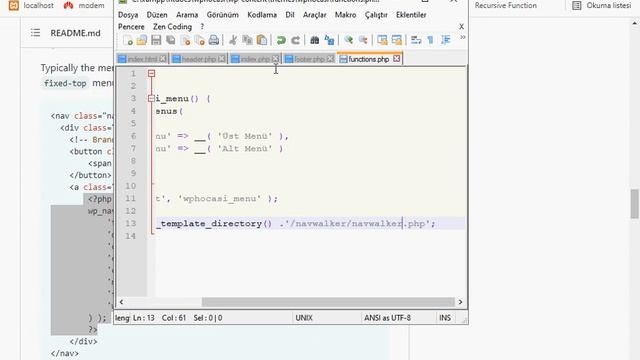
Task: Open the Okuma listesi reading list
Action: tap(602, 6)
